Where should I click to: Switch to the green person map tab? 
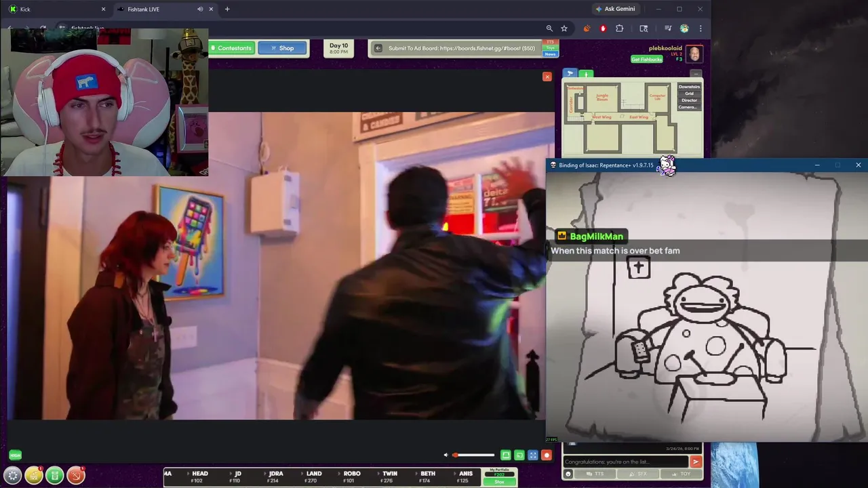click(586, 73)
